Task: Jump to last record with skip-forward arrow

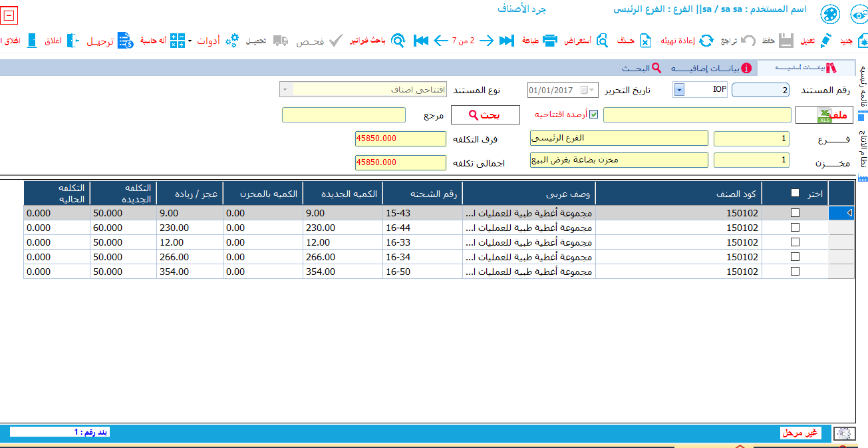Action: [x=507, y=41]
